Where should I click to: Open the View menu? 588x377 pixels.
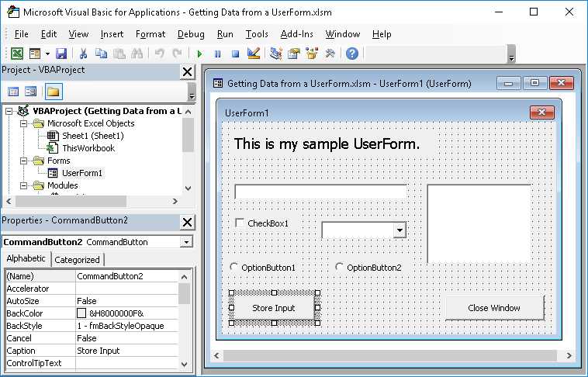point(79,34)
